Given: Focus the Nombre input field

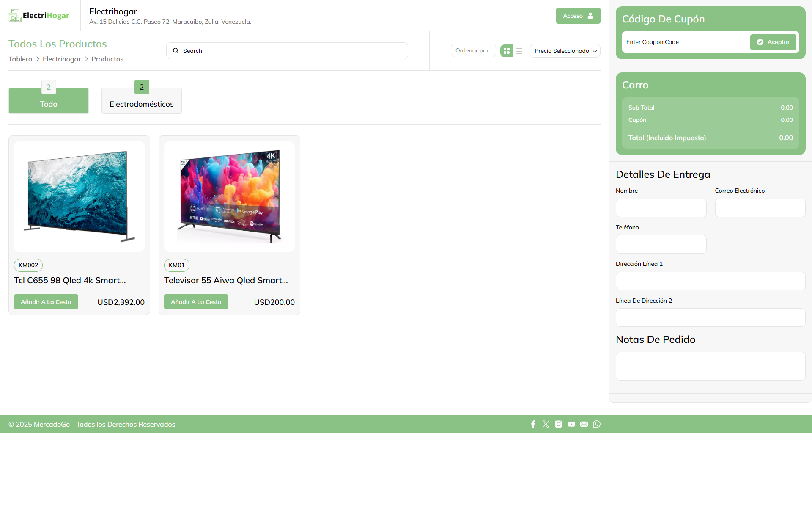Looking at the screenshot, I should 661,208.
